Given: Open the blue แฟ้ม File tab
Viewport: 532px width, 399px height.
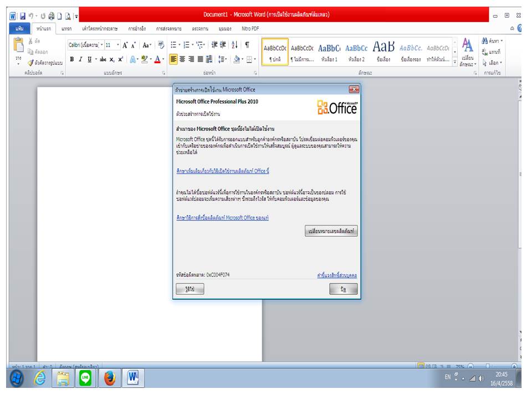Looking at the screenshot, I should 19,29.
